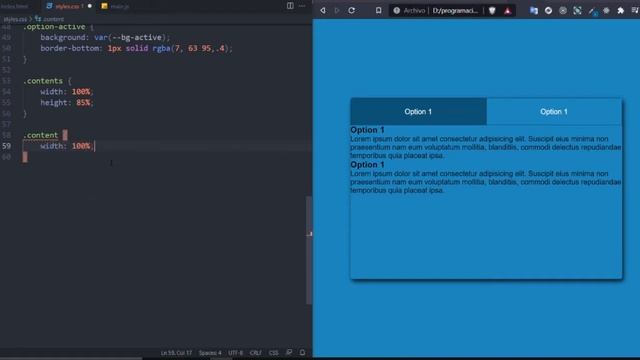
Task: Open the Extensions puzzle piece menu
Action: coord(620,11)
